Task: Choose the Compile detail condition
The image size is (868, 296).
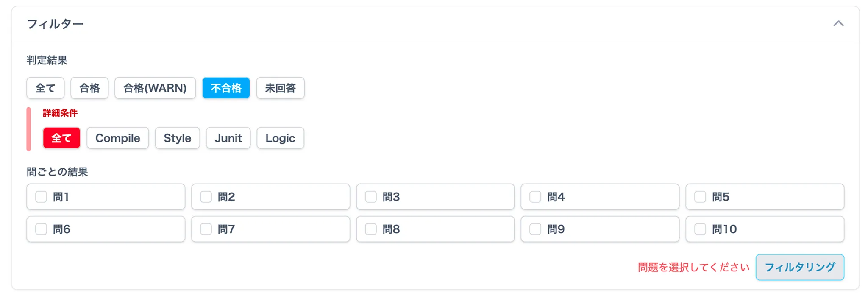Action: 118,138
